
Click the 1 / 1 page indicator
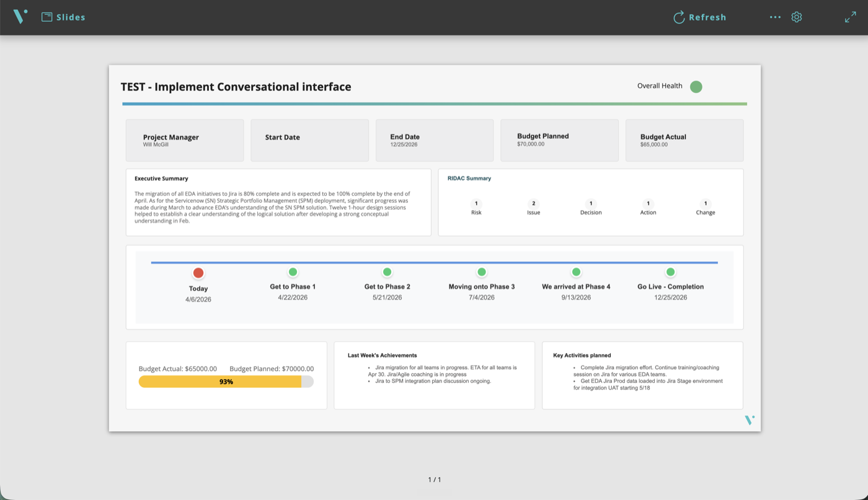click(435, 480)
